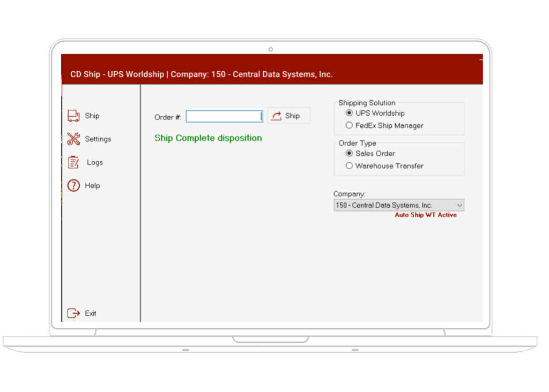Click the 'Shipping Solution' group label

[x=367, y=103]
